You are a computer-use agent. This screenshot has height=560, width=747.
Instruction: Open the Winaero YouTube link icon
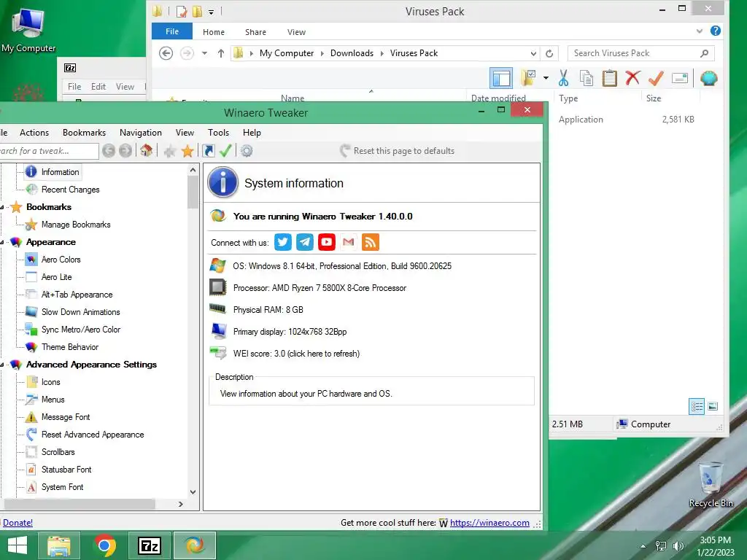point(327,242)
